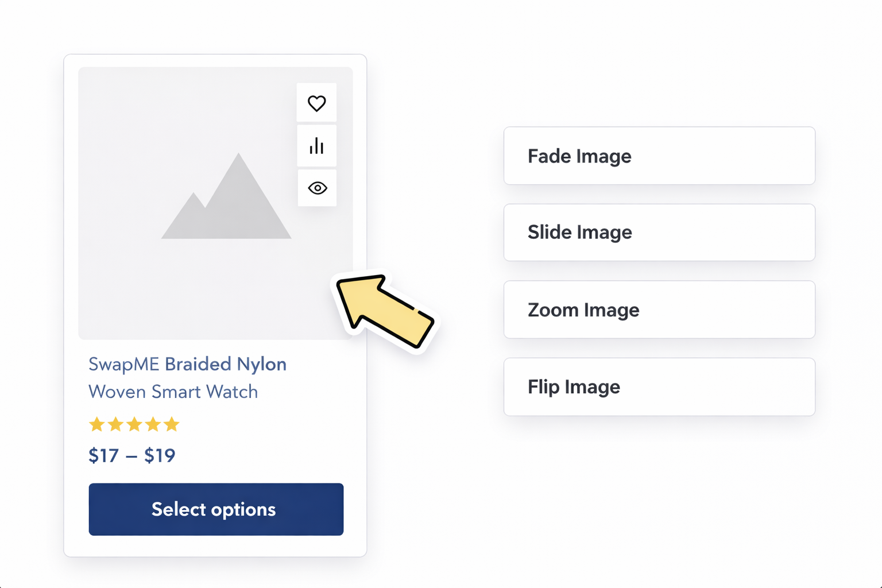Select the Flip Image hover effect
Viewport: 882px width, 588px height.
[x=659, y=386]
